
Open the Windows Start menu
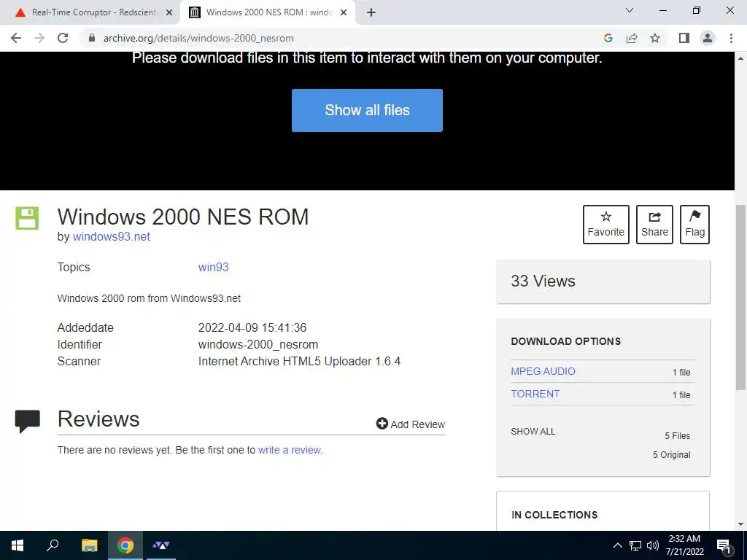[18, 545]
